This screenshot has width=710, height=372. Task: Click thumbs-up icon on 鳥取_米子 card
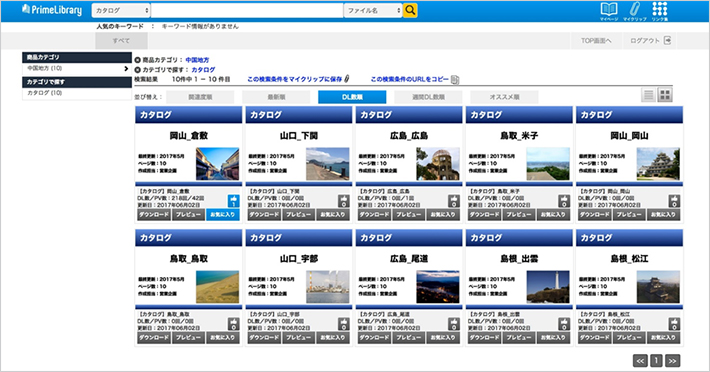click(564, 201)
